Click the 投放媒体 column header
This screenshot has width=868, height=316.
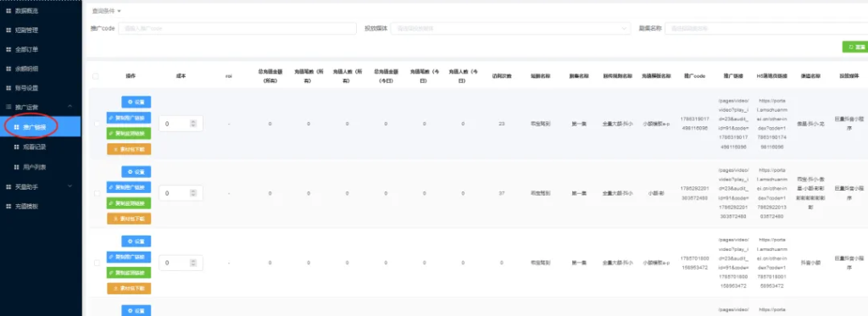[x=849, y=76]
